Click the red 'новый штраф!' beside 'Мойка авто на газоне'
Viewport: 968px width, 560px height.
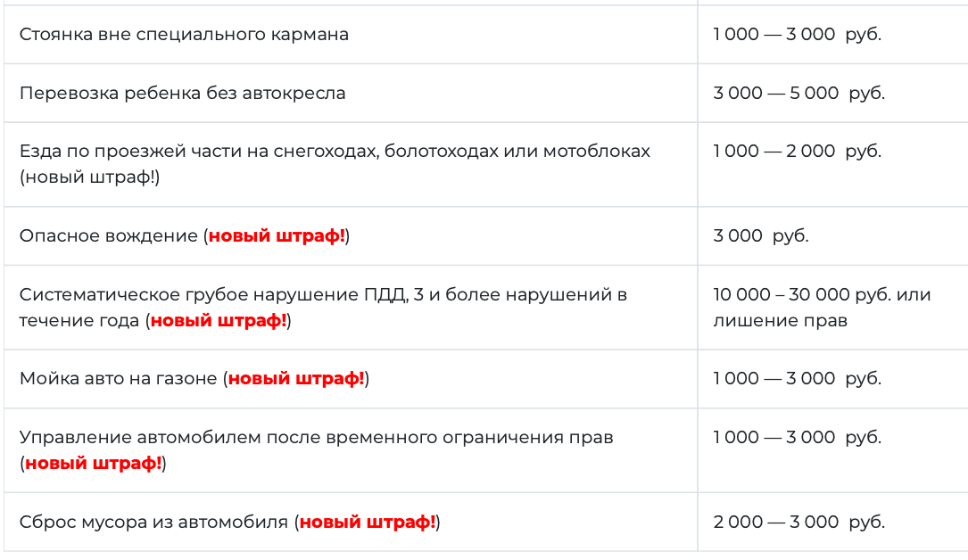296,379
